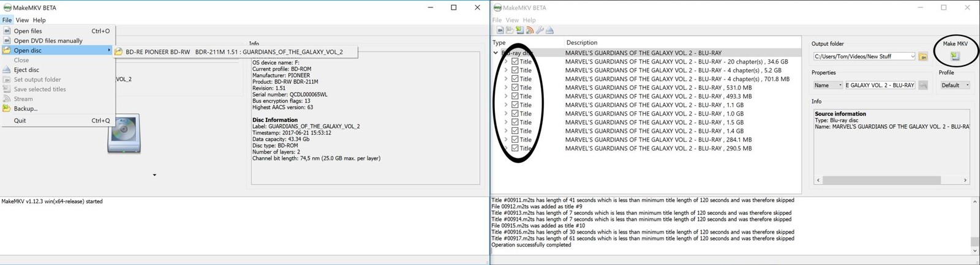Open File menu in left window
980x265 pixels.
point(7,20)
